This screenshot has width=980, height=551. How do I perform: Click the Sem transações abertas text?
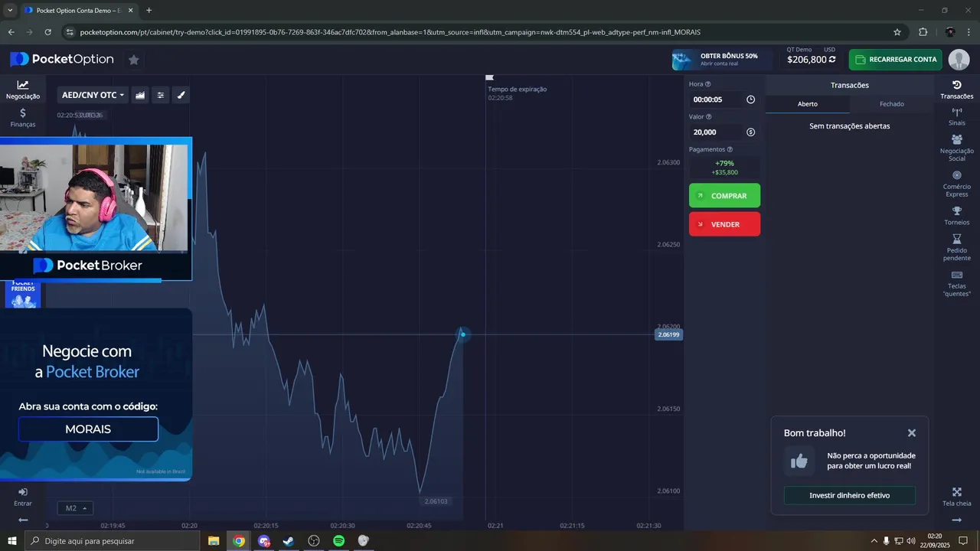coord(849,126)
